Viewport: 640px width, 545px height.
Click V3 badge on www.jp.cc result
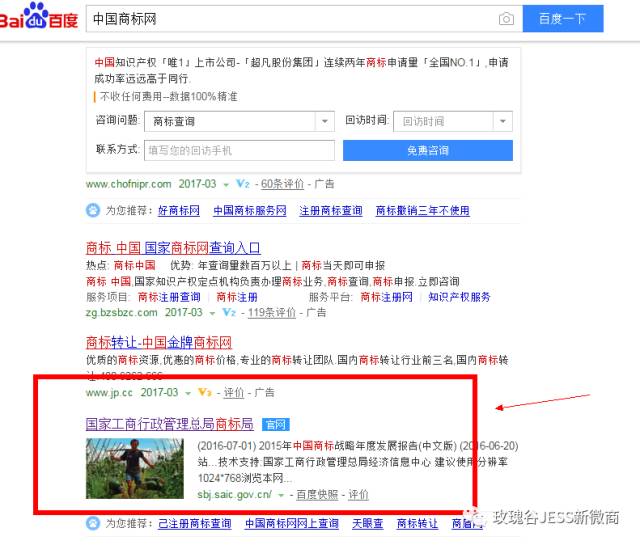tap(204, 393)
